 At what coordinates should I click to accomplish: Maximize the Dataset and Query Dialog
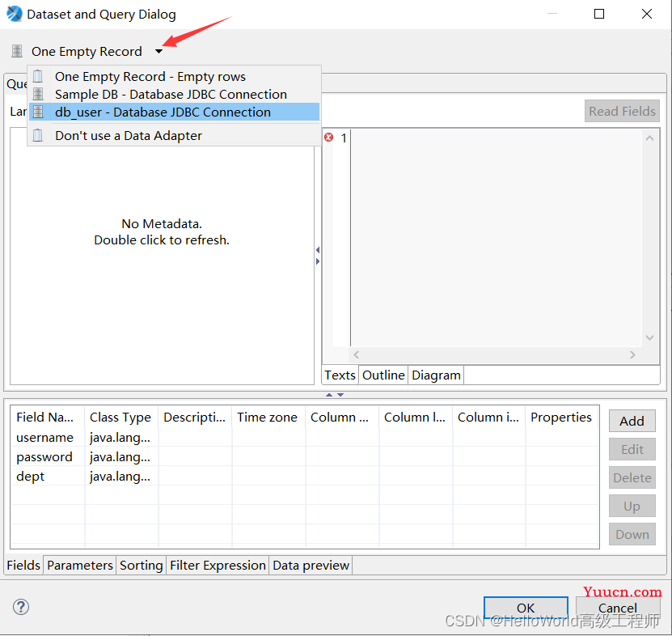point(599,14)
